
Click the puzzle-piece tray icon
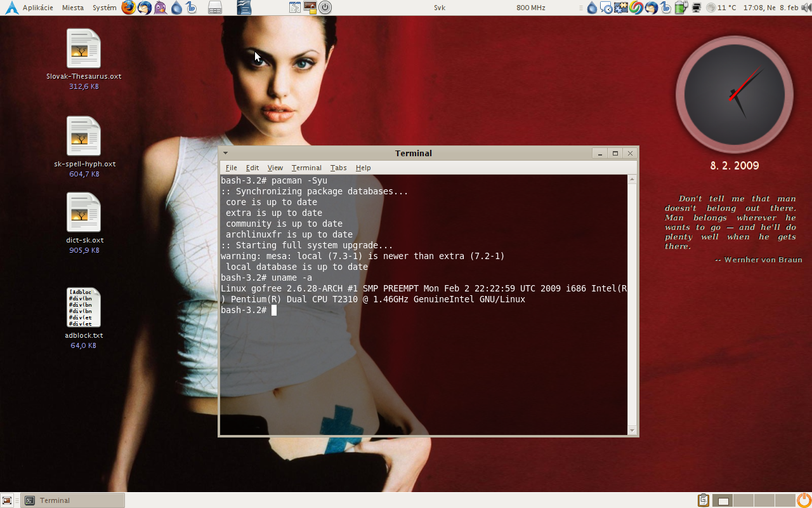click(621, 8)
